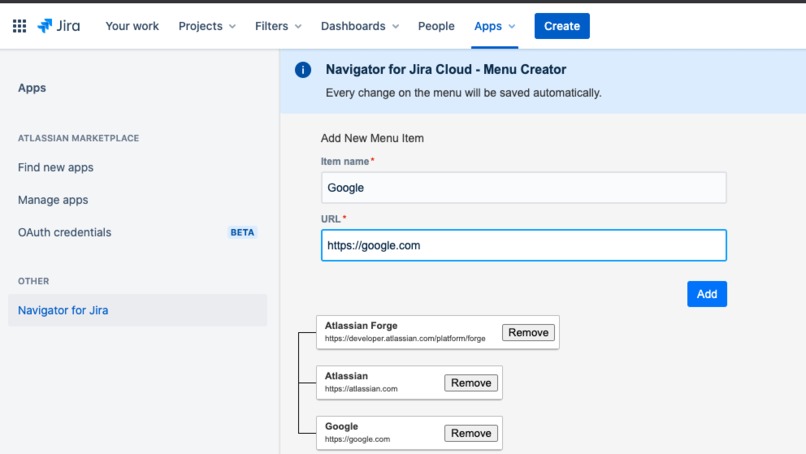
Task: Click the developer.atlassian.com/platform/forge URL text
Action: click(x=405, y=338)
